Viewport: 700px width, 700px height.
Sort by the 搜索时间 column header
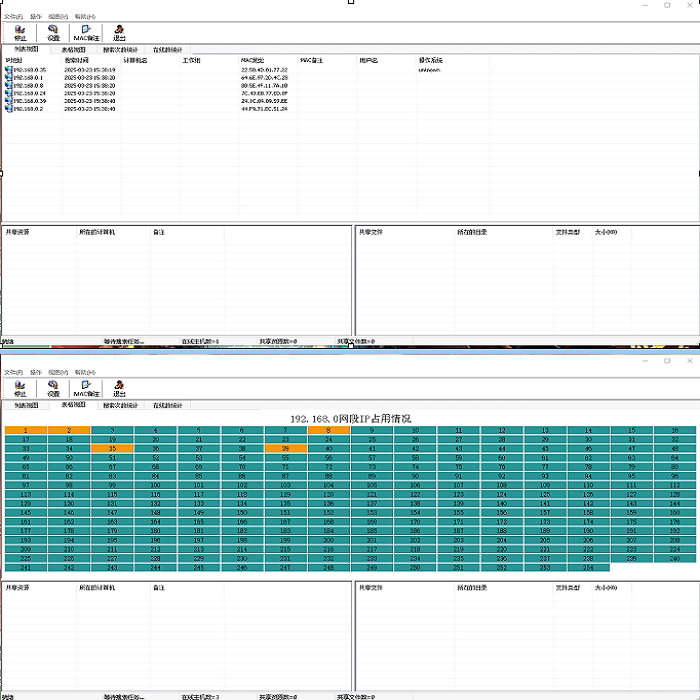point(91,60)
